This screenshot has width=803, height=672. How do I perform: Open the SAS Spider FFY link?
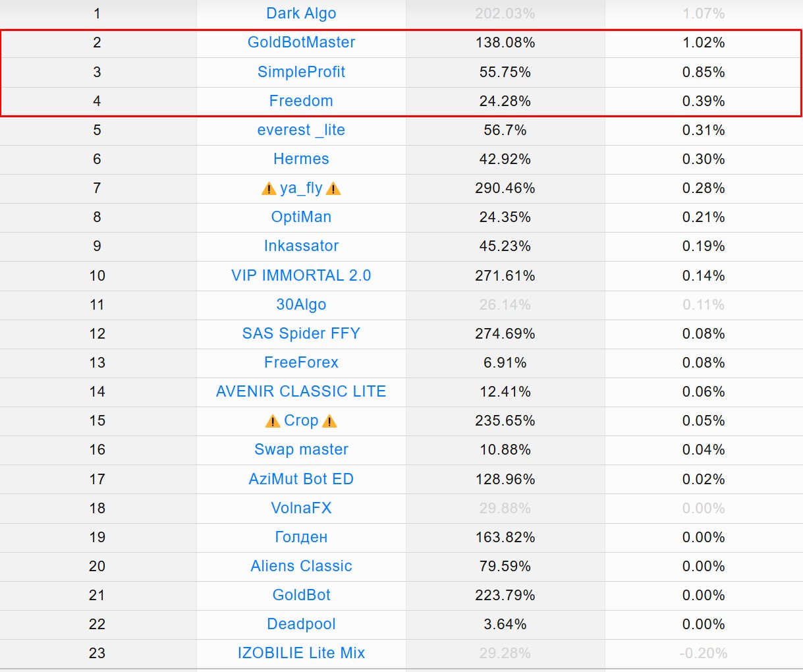[x=301, y=333]
